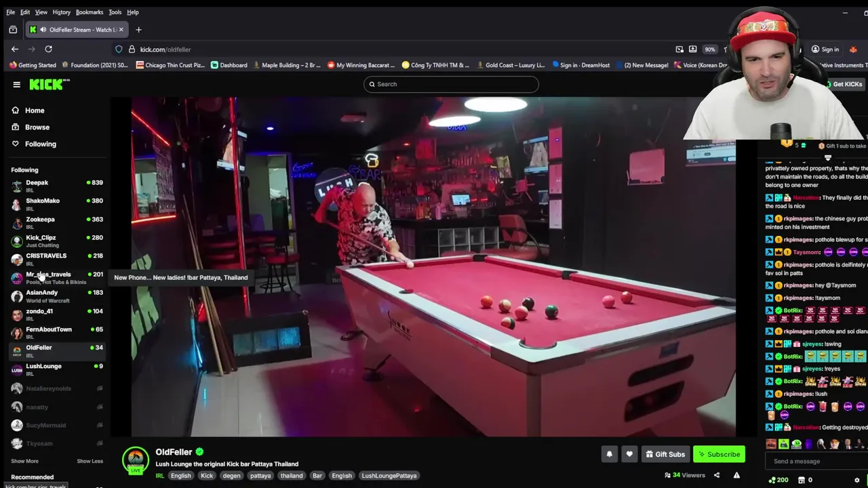Mute the OldFeller Stream tab audio
Screen dimensions: 868x488
coord(43,30)
